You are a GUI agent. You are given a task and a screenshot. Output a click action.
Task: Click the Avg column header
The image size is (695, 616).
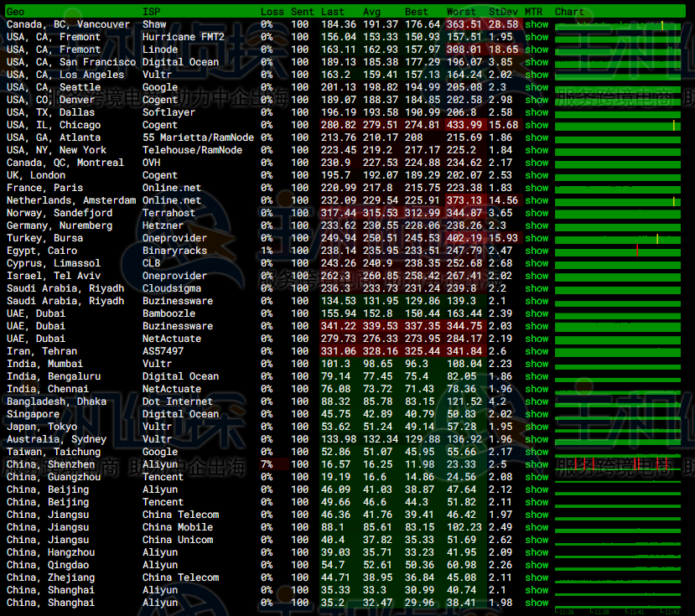[x=371, y=12]
